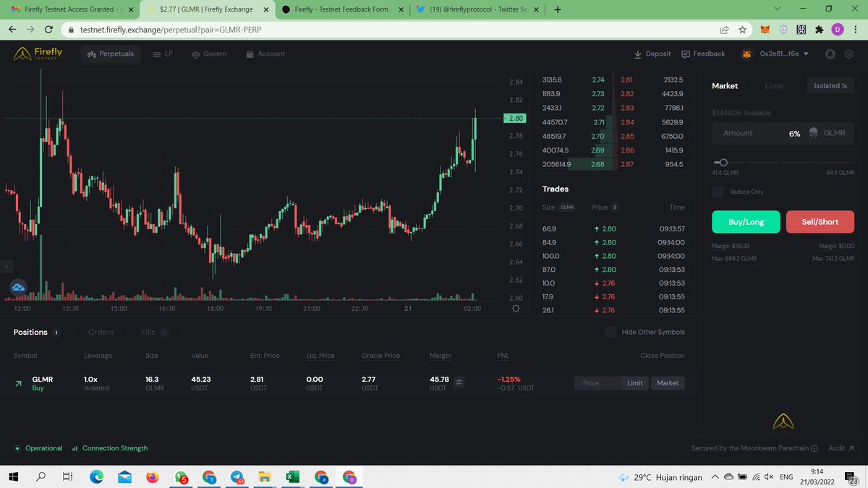Open the Account page

click(x=265, y=53)
